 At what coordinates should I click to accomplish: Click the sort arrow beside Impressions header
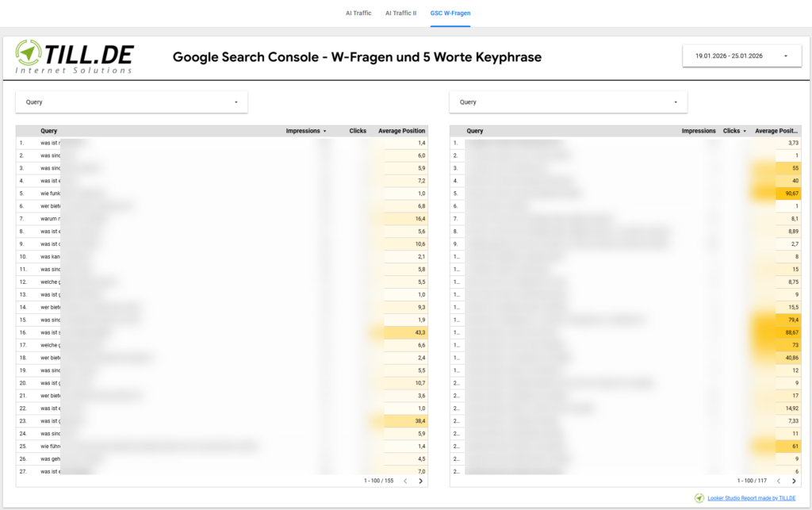(x=324, y=131)
